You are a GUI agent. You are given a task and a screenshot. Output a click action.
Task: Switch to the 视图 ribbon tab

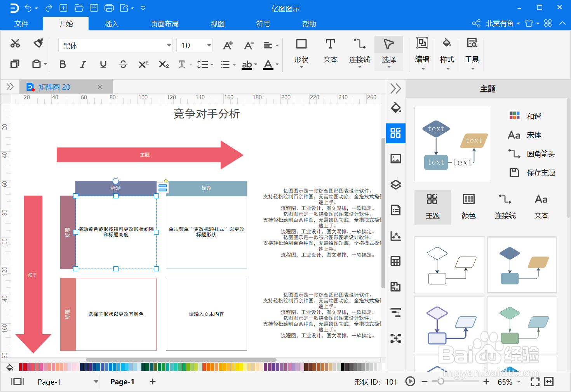tap(218, 24)
